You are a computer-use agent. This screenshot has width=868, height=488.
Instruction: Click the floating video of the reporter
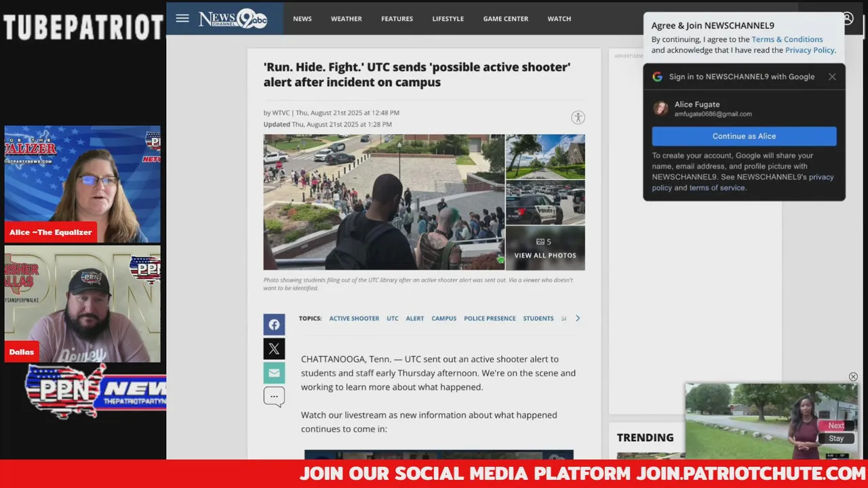click(x=772, y=421)
